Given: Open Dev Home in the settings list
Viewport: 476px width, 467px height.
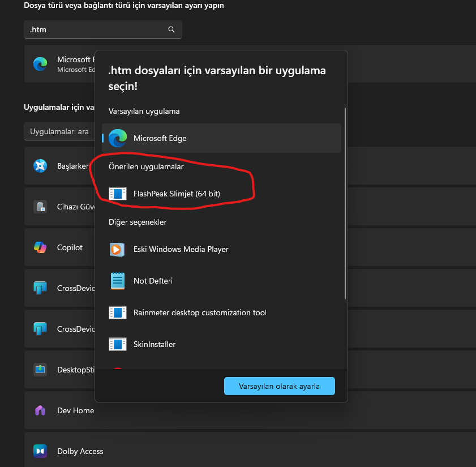Looking at the screenshot, I should click(250, 410).
